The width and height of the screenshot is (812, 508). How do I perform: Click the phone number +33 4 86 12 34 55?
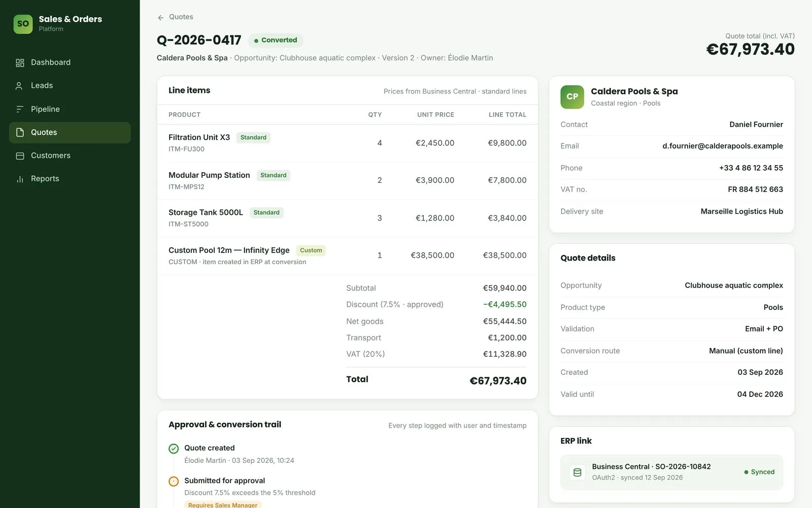(x=751, y=168)
